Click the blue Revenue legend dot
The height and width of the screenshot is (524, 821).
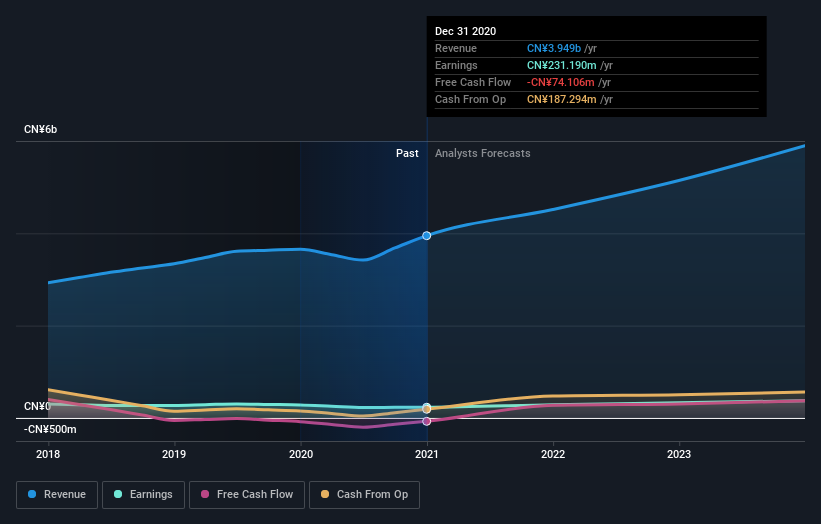(32, 494)
